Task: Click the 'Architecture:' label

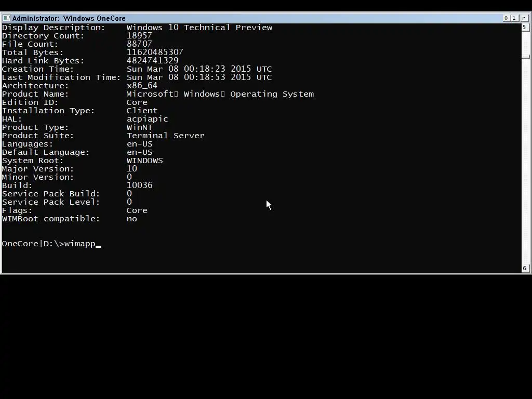Action: click(x=35, y=86)
